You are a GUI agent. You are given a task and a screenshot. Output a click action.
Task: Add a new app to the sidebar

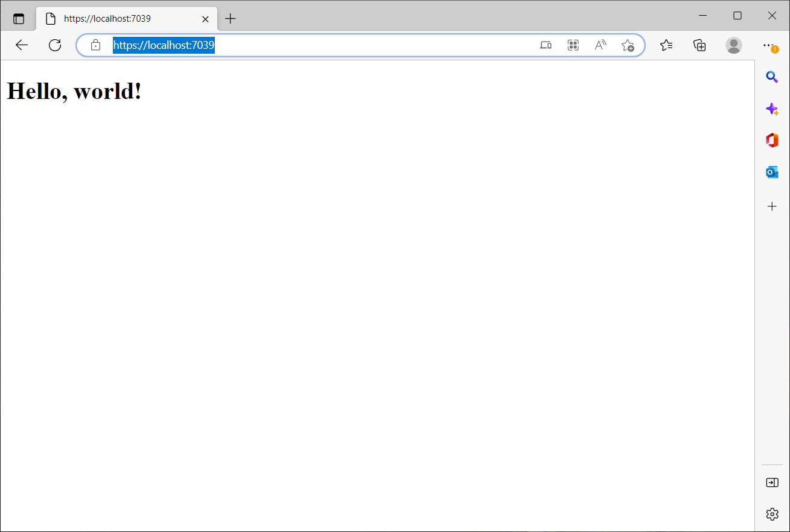coord(772,206)
